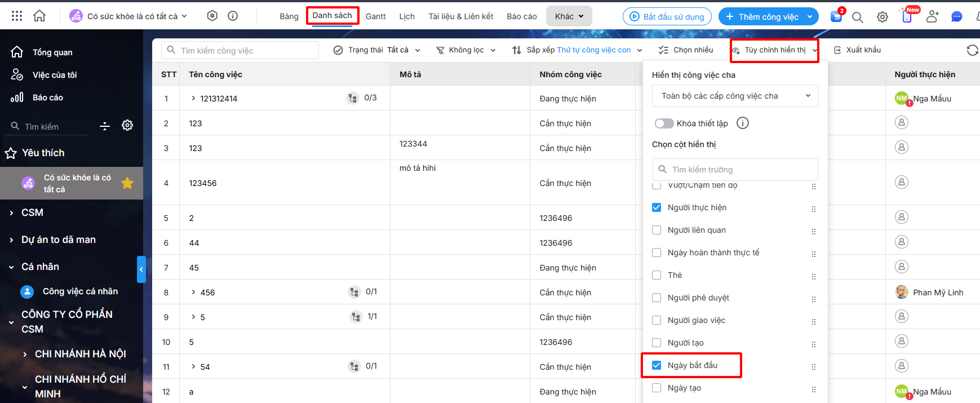Assign person icon for task 44
Screen dimensions: 980x403
click(902, 242)
